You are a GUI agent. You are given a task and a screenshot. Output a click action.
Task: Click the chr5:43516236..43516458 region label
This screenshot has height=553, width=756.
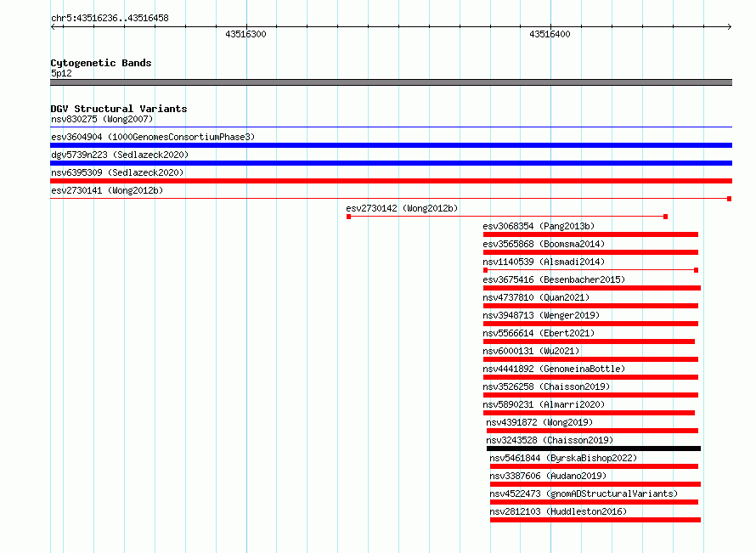tap(110, 18)
